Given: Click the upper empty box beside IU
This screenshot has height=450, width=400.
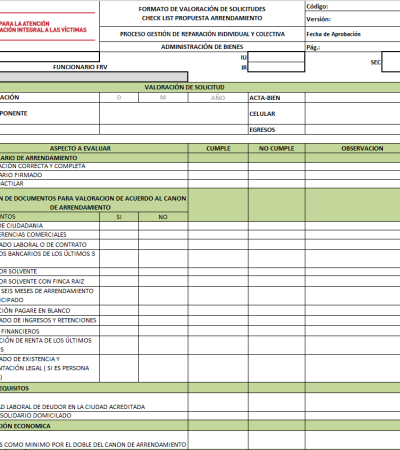Looking at the screenshot, I should (276, 57).
